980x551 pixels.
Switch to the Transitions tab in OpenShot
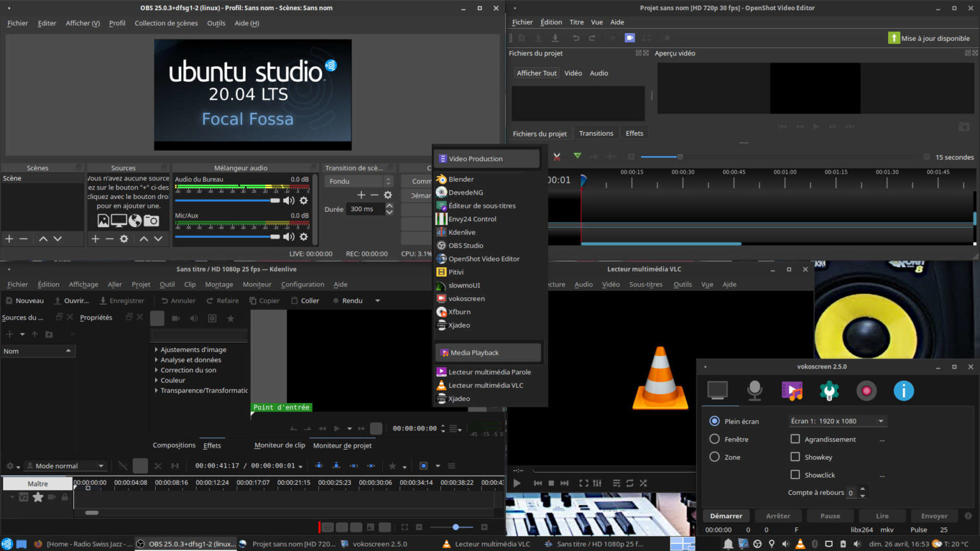(x=596, y=133)
